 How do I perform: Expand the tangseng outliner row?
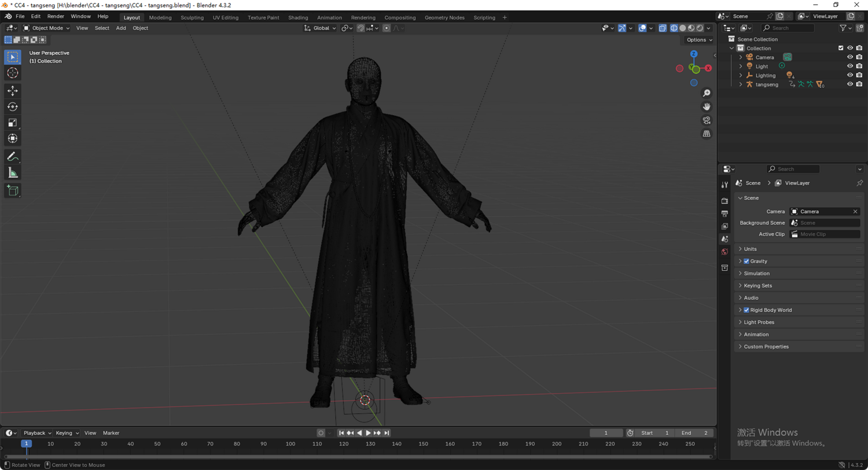pyautogui.click(x=741, y=85)
